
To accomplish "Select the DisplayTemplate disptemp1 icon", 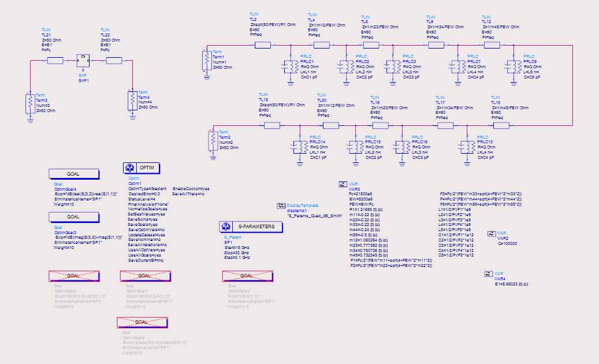I will tap(281, 205).
